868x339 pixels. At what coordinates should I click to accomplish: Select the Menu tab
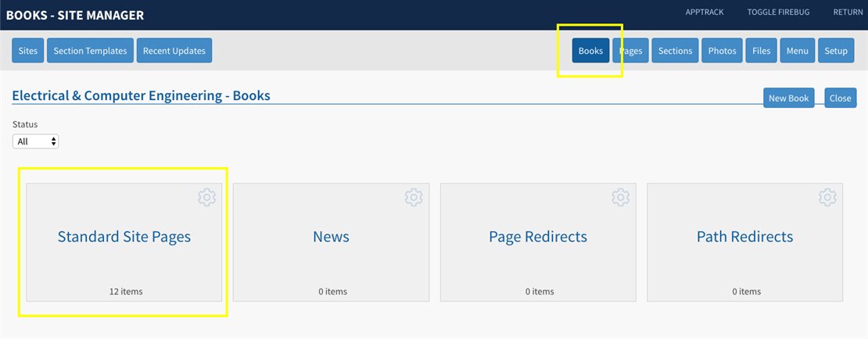[x=797, y=50]
